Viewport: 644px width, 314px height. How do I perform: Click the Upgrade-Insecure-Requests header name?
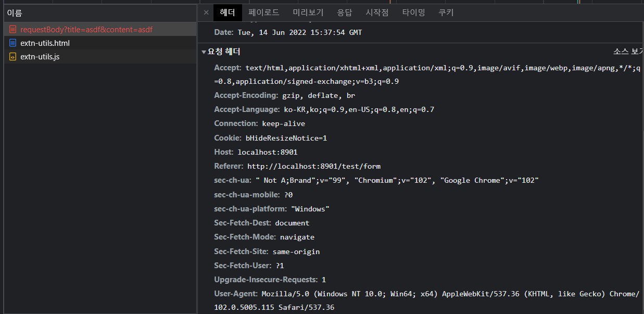pyautogui.click(x=266, y=280)
